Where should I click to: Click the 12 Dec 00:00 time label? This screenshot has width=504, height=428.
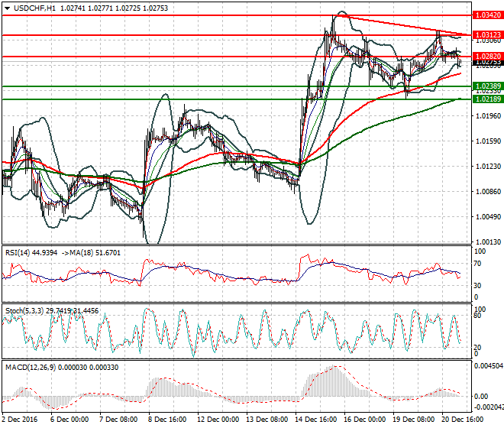(x=218, y=420)
